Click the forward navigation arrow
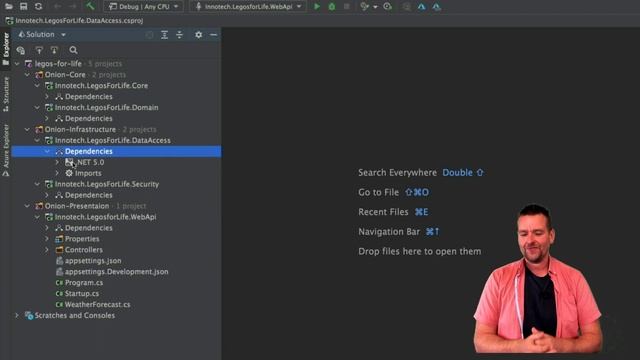This screenshot has width=640, height=360. 73,6
